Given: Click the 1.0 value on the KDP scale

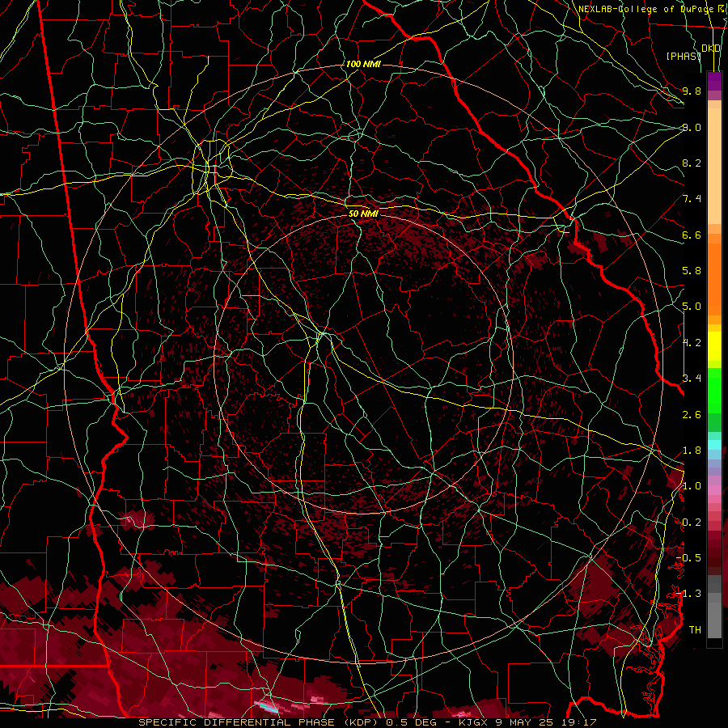Looking at the screenshot, I should 692,486.
